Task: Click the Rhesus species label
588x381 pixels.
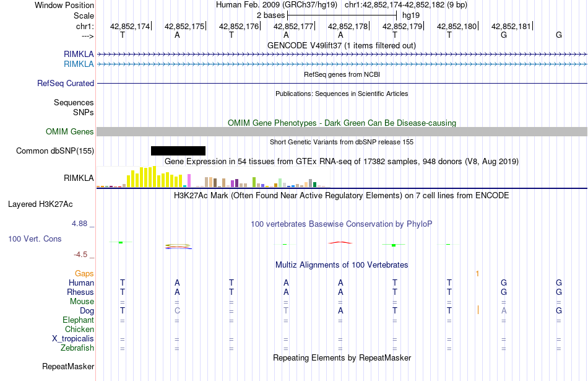Action: coord(80,292)
